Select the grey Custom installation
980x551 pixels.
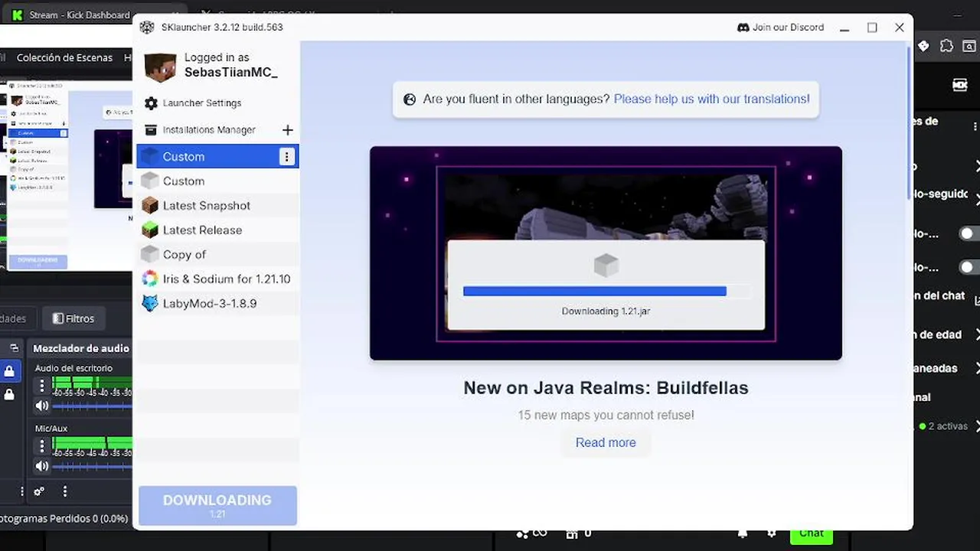click(x=217, y=181)
